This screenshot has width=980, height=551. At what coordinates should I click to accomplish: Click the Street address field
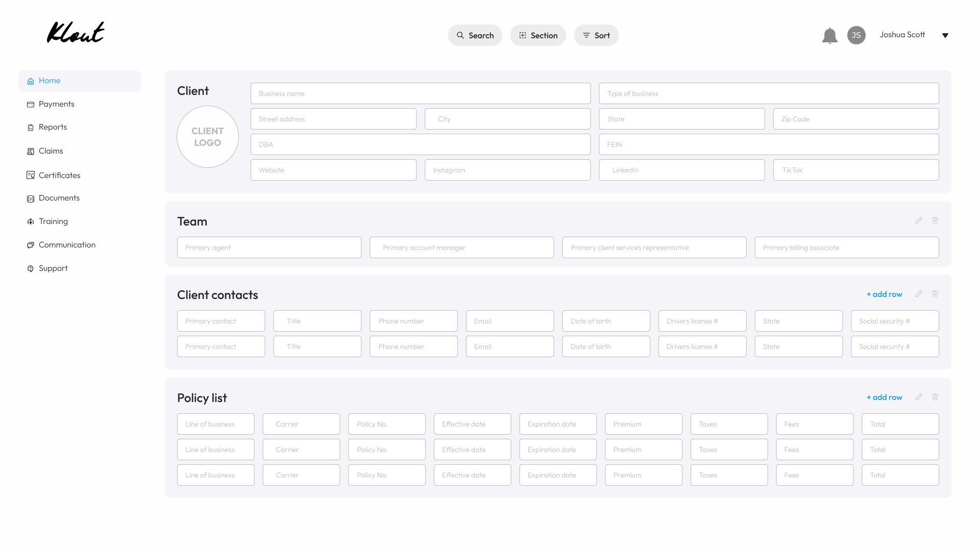click(333, 119)
